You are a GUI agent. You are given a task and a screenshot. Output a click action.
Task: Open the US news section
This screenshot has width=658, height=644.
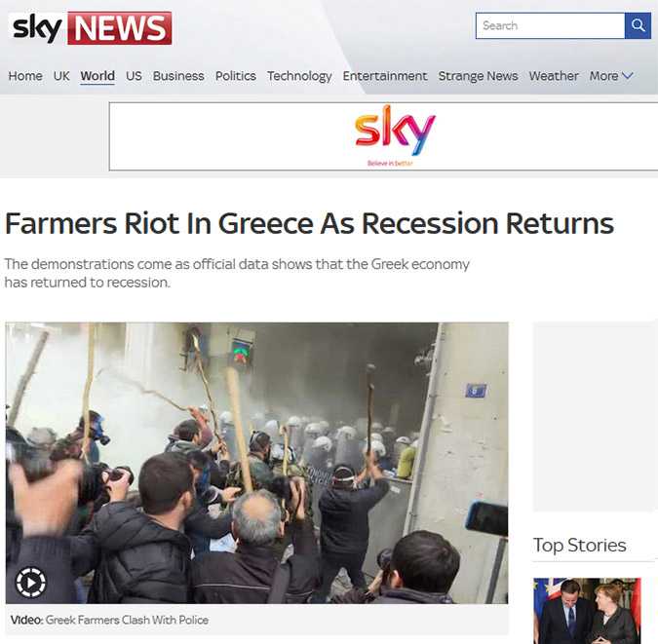(134, 76)
